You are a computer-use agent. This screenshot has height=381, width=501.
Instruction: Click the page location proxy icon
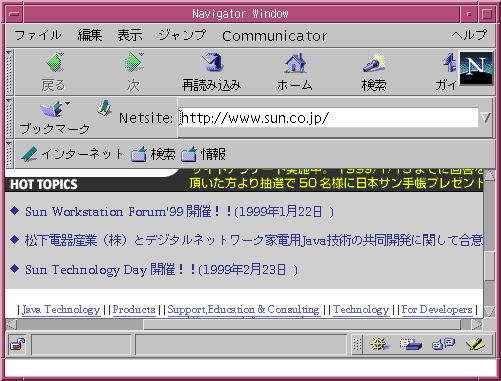click(104, 108)
